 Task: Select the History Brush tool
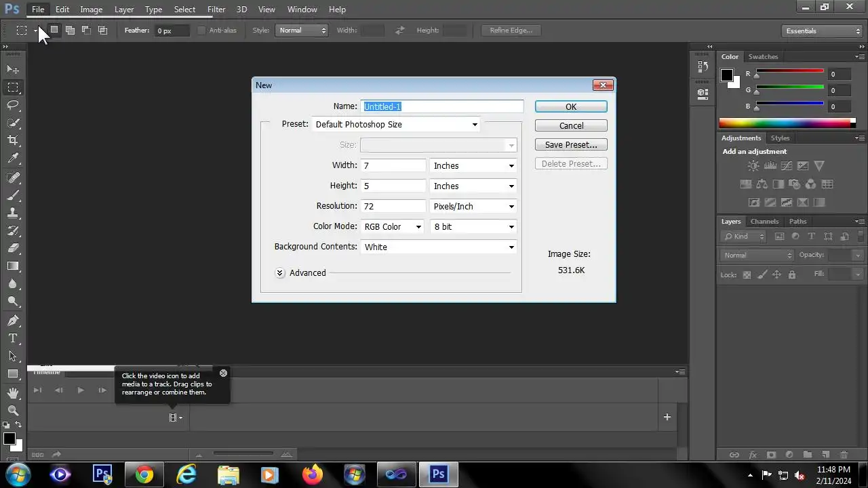pos(13,230)
